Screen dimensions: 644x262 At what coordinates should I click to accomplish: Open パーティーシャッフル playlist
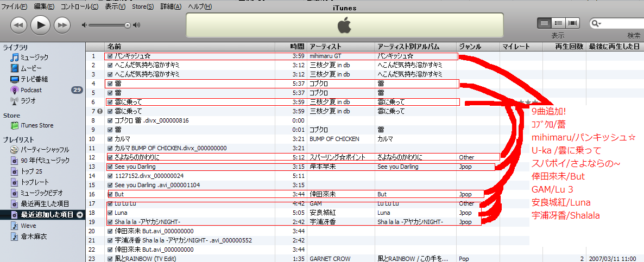[45, 150]
